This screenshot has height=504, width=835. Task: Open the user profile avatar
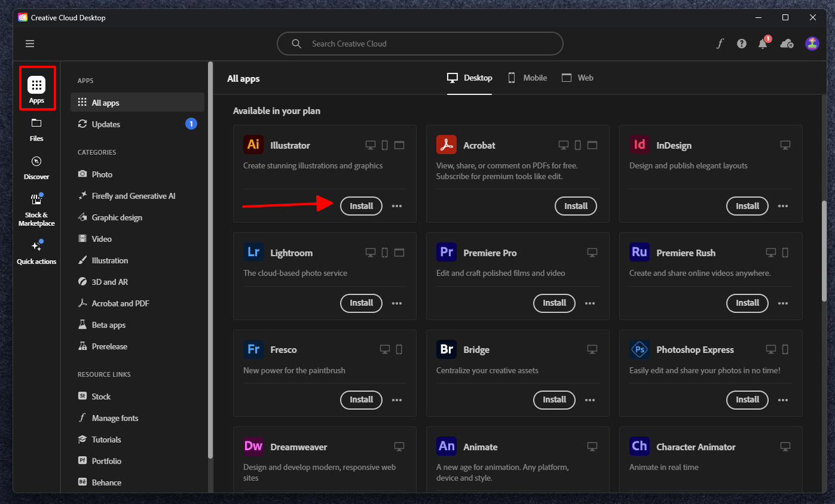pos(812,44)
